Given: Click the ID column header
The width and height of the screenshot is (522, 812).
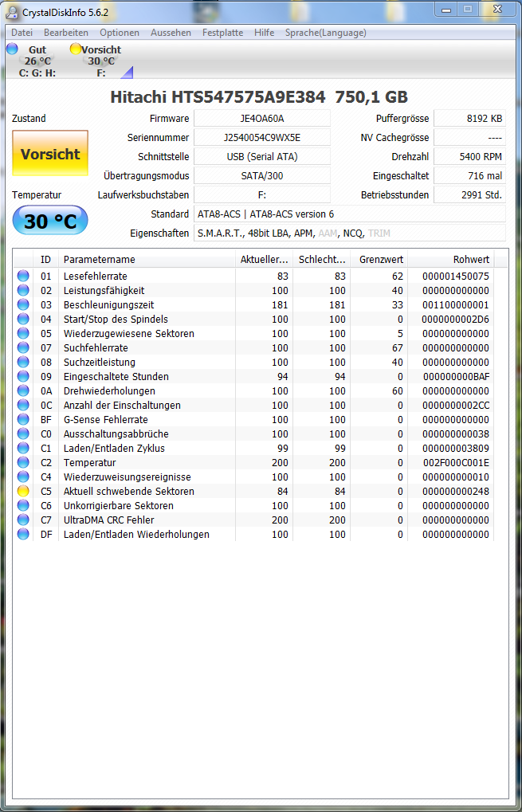Looking at the screenshot, I should tap(45, 259).
